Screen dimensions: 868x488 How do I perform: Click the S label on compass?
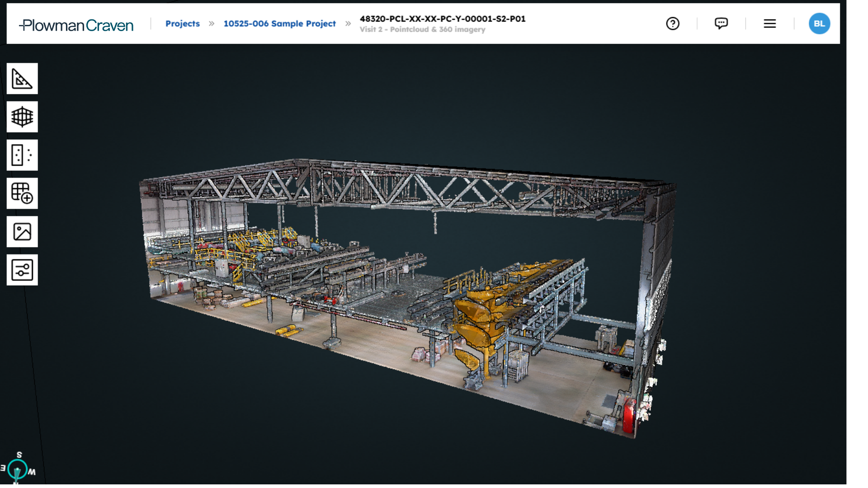19,455
